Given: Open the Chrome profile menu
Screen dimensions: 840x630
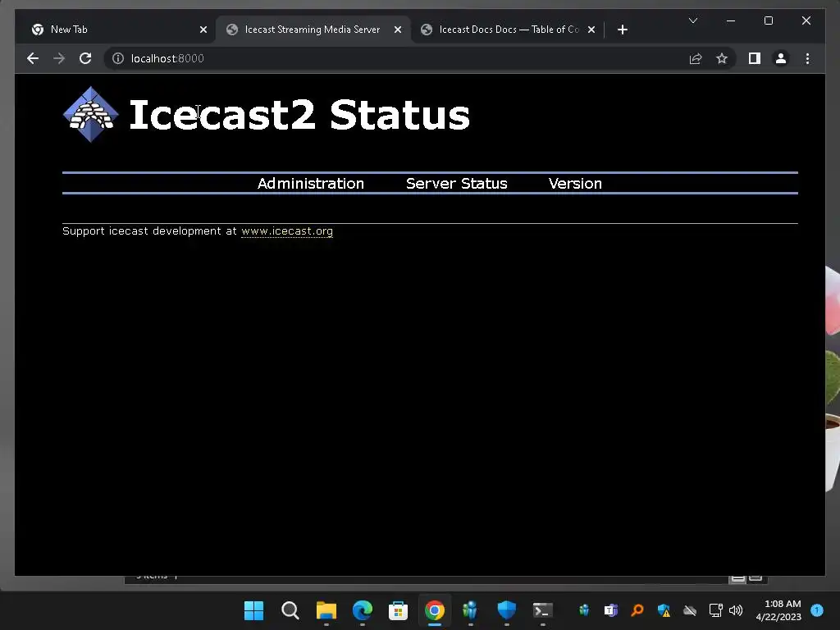Looking at the screenshot, I should pyautogui.click(x=781, y=58).
